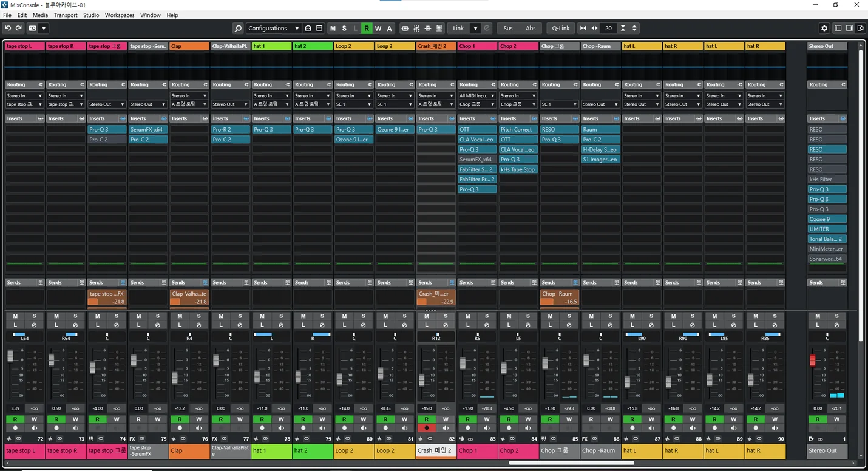Open Clap output routing A드럼 토탈 dropdown
Viewport: 868px width, 471px height.
click(x=189, y=104)
